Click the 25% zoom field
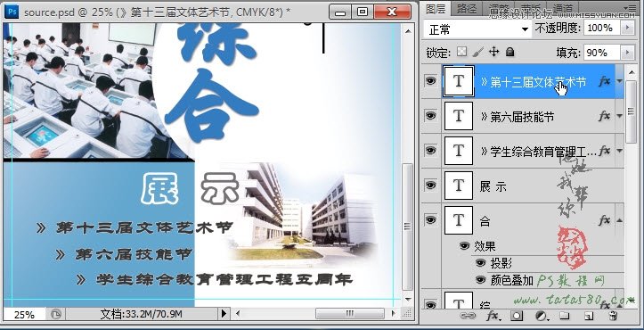Image resolution: width=644 pixels, height=330 pixels. coord(24,315)
